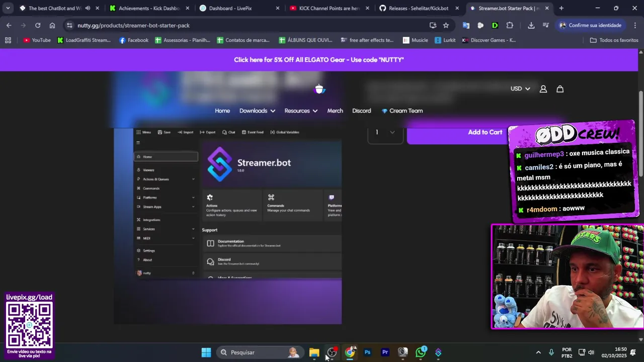644x362 pixels.
Task: Open File Explorer from taskbar
Action: (314, 352)
